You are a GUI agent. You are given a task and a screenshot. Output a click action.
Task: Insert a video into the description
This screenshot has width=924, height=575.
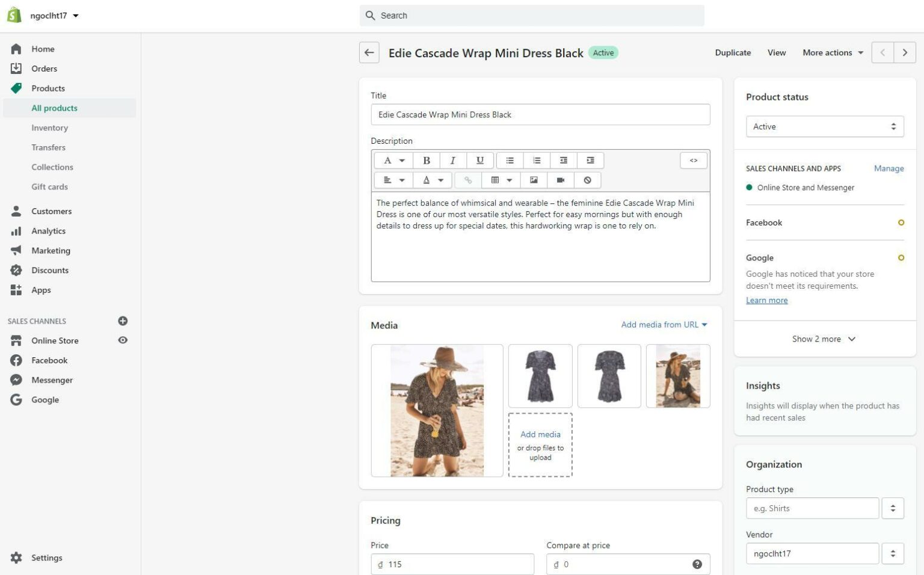pyautogui.click(x=561, y=180)
